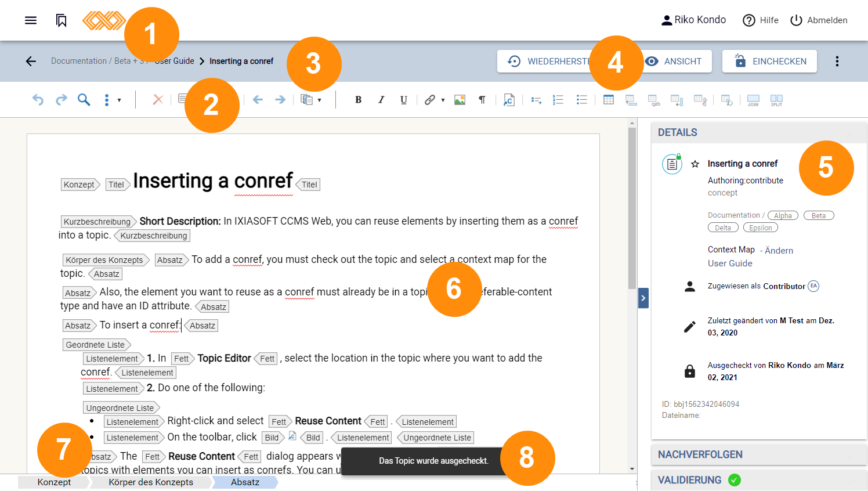This screenshot has width=868, height=491.
Task: Open the search magnifier tool
Action: point(84,100)
